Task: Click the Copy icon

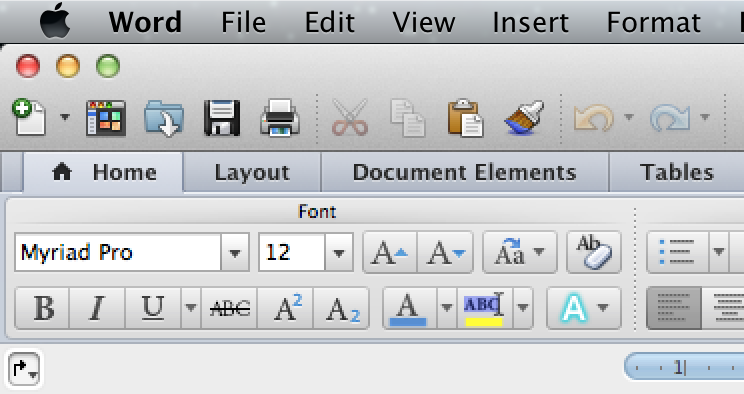Action: tap(408, 118)
